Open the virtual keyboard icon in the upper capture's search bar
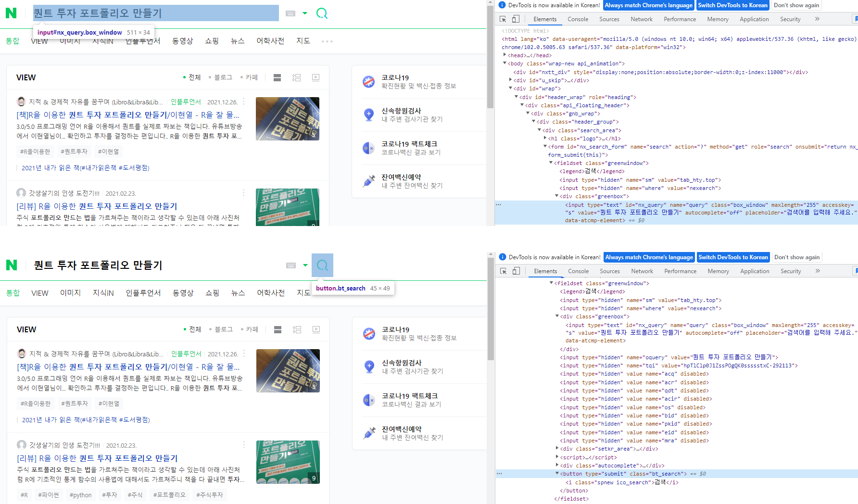This screenshot has width=858, height=504. coord(290,13)
